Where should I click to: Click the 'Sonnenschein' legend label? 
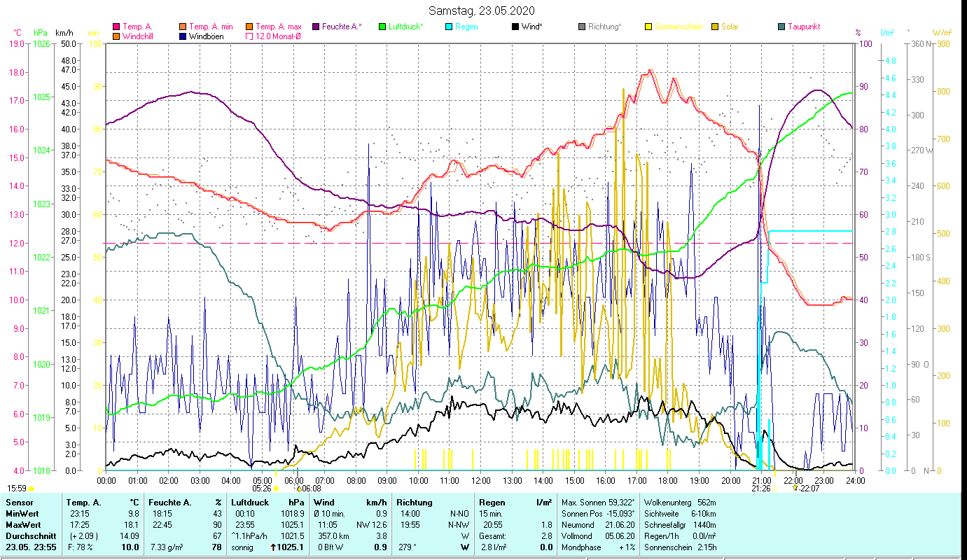677,27
